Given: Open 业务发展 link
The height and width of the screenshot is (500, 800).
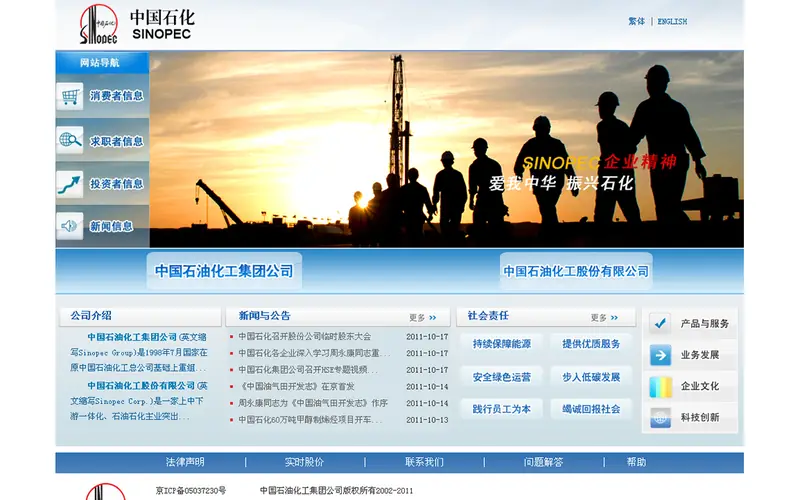Looking at the screenshot, I should click(699, 355).
